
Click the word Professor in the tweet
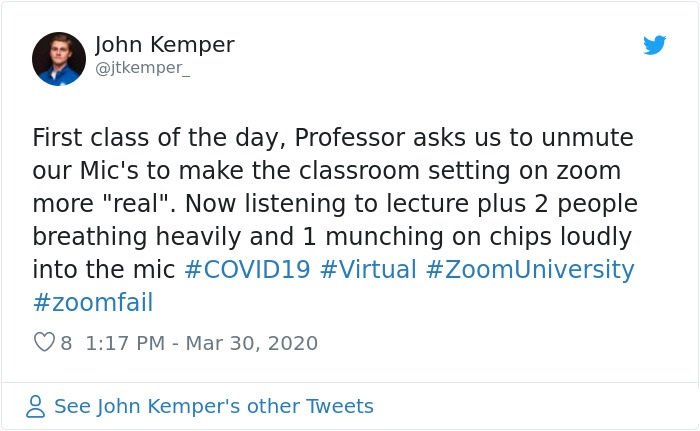point(350,137)
